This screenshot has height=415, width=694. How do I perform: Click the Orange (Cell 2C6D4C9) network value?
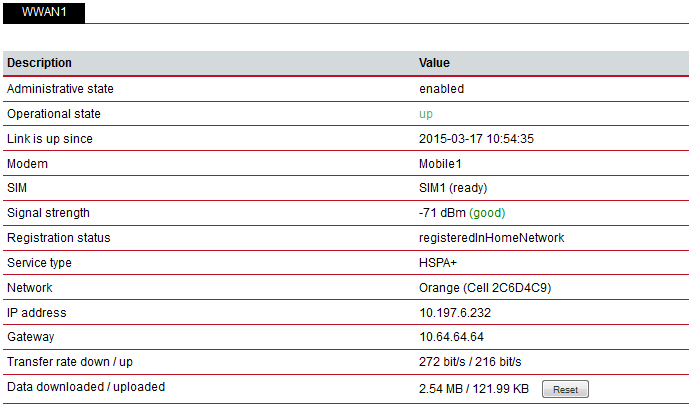click(x=485, y=288)
